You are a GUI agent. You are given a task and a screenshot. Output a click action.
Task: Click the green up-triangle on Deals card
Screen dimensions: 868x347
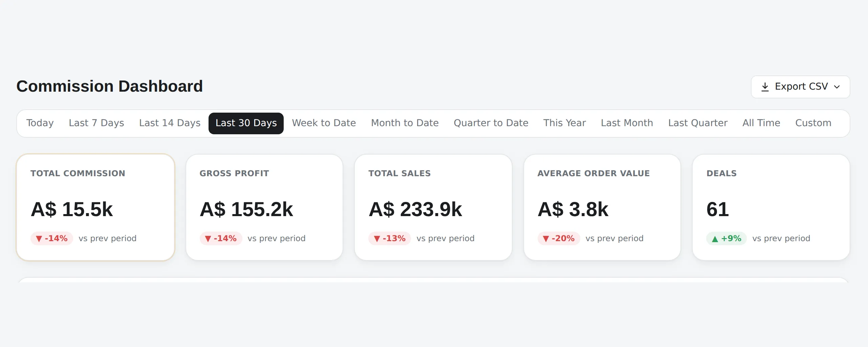[x=715, y=239]
